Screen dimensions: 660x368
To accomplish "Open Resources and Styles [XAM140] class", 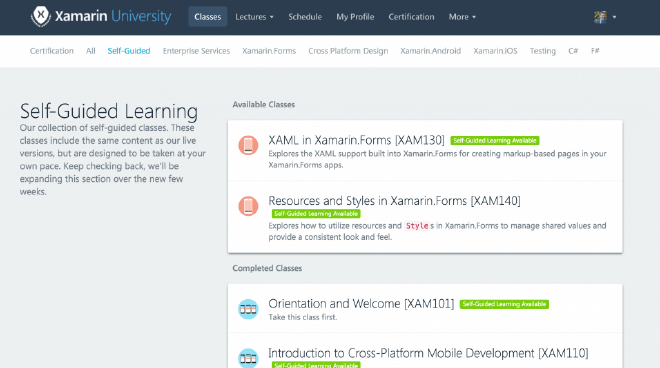I will pos(394,201).
